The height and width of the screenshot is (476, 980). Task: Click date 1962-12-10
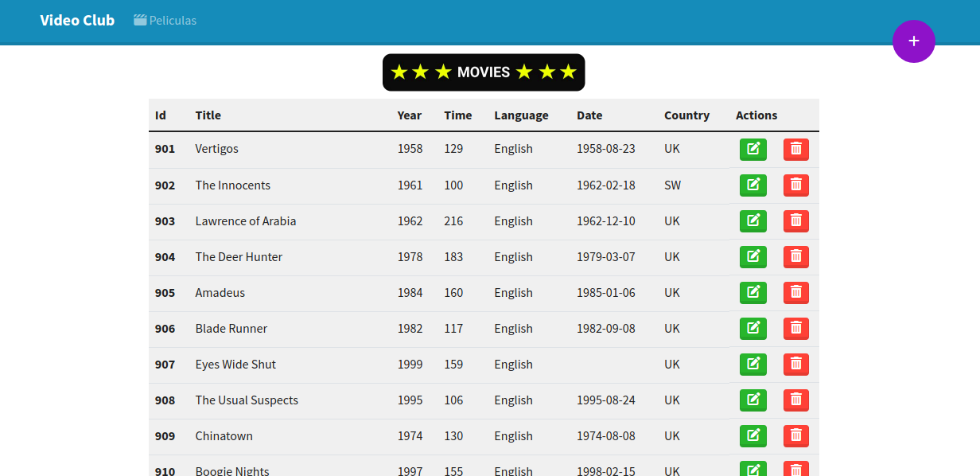pos(606,221)
